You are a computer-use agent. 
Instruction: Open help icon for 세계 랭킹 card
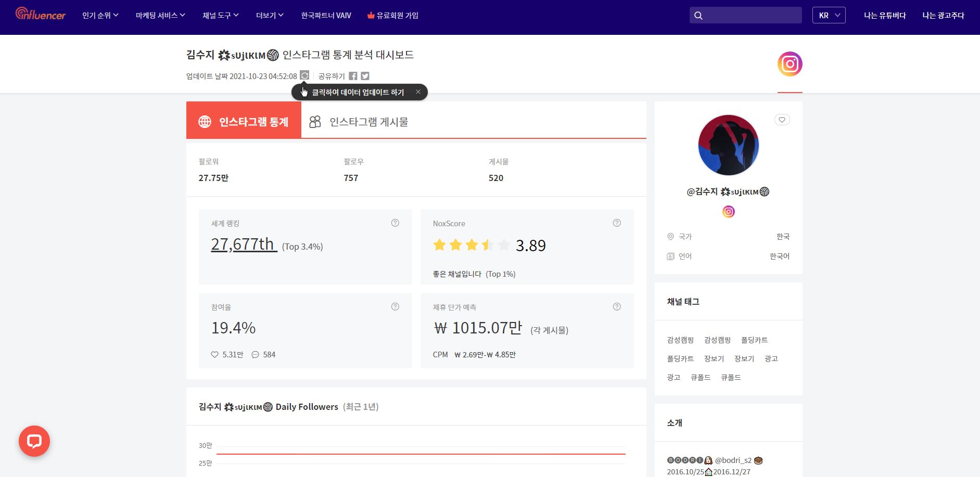pos(395,223)
